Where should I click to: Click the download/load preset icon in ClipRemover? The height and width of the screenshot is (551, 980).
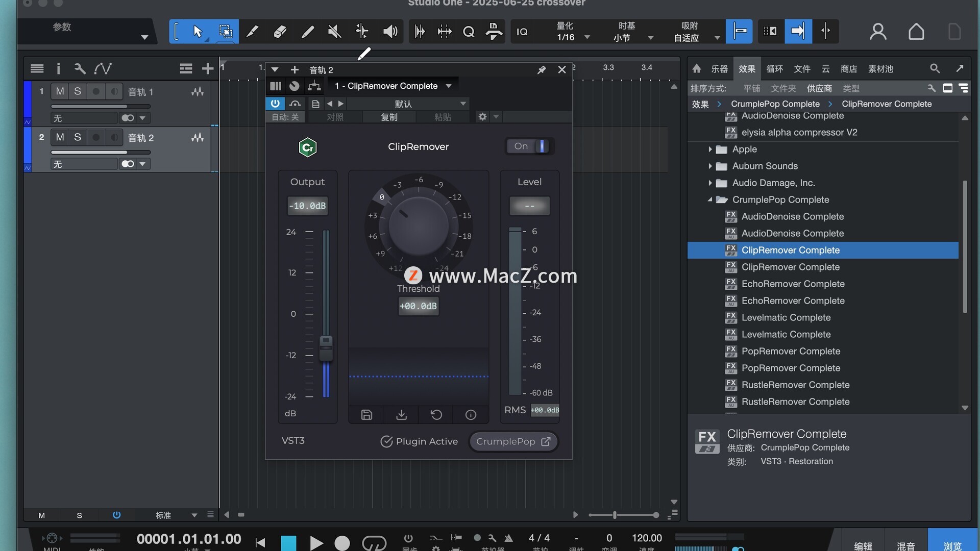tap(402, 415)
